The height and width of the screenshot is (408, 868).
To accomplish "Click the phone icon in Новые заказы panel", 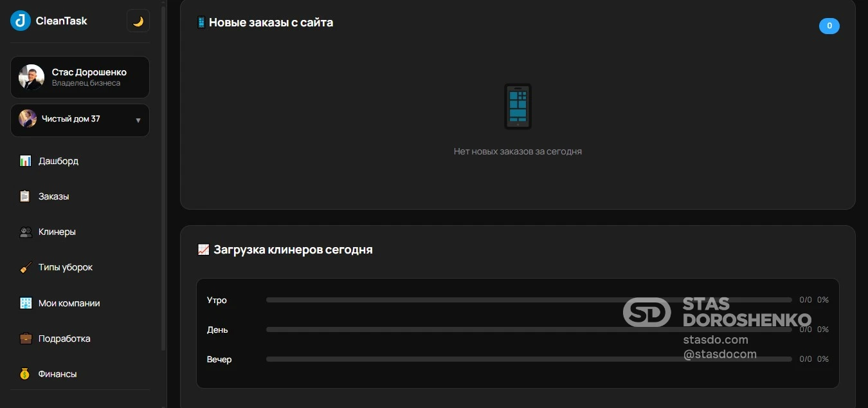I will pyautogui.click(x=518, y=106).
